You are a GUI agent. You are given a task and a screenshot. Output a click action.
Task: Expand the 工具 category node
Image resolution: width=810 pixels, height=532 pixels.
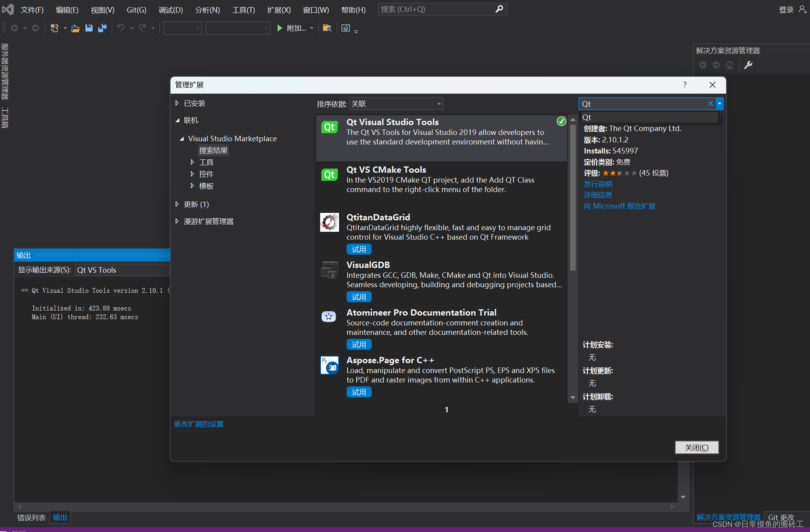[192, 162]
